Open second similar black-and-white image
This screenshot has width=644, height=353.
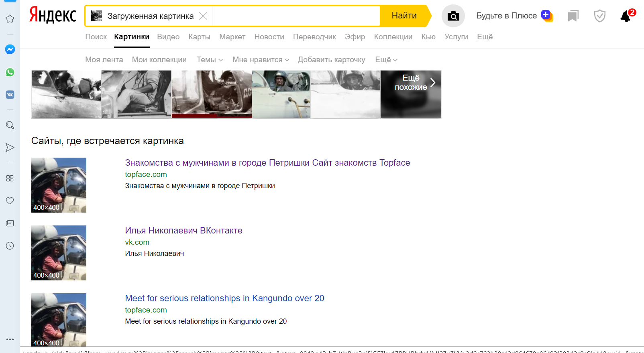point(137,94)
